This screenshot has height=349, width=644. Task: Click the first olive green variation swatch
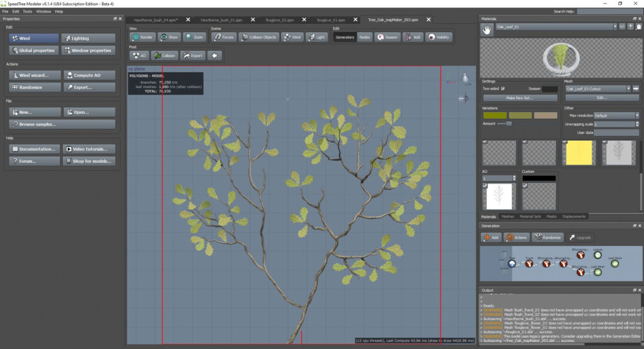(x=494, y=115)
